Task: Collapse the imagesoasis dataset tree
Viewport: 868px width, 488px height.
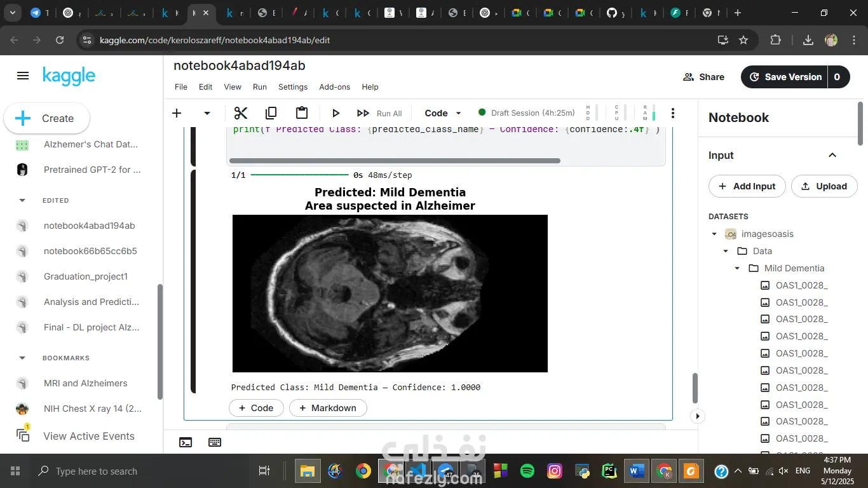Action: [714, 234]
